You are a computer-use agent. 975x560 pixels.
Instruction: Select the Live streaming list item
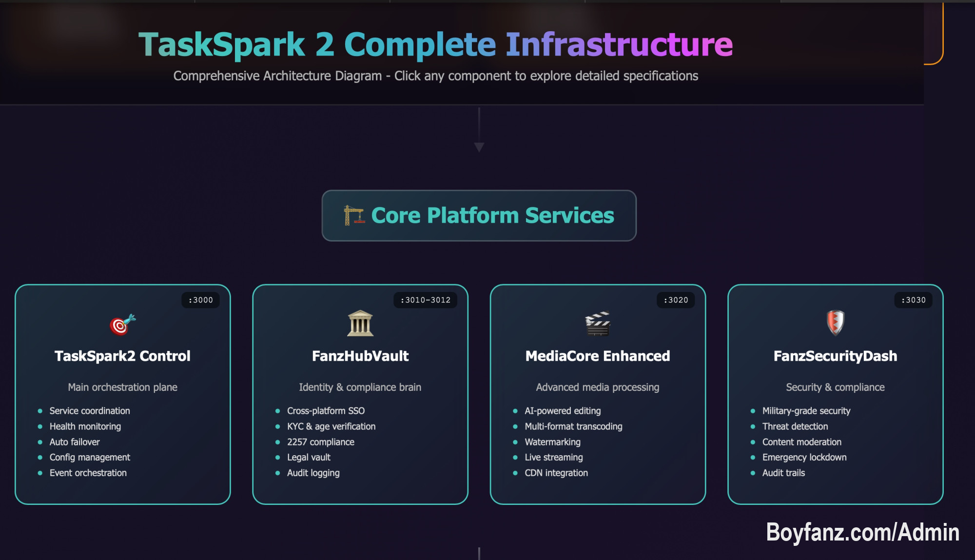click(553, 458)
